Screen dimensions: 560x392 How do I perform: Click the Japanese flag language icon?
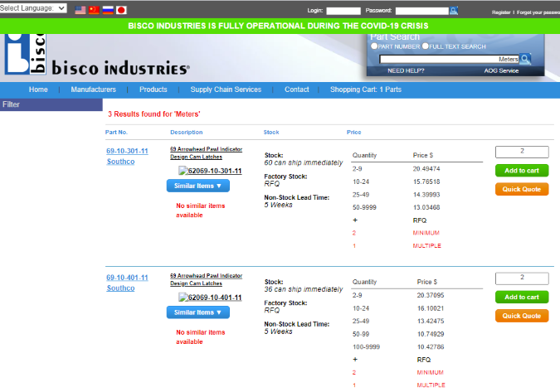click(121, 11)
